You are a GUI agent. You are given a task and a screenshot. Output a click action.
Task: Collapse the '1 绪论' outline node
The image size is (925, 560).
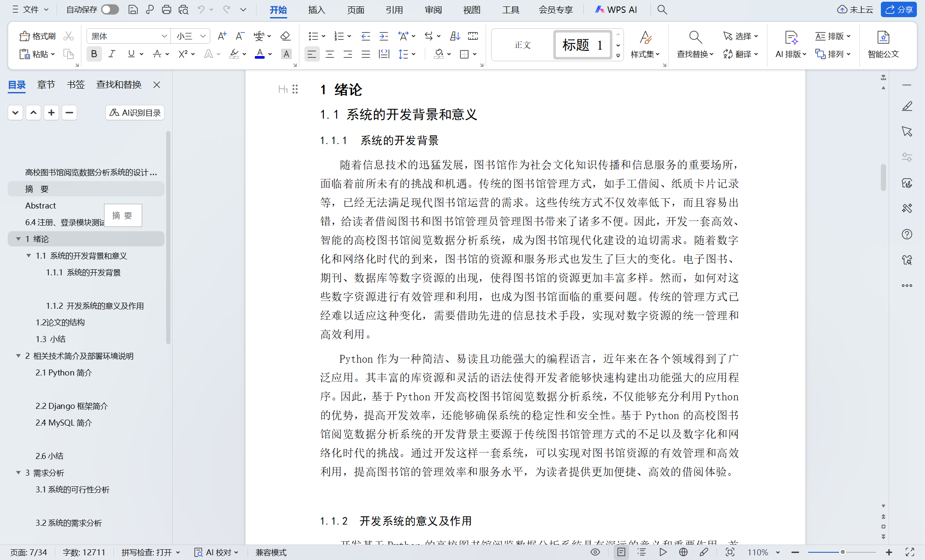(x=18, y=239)
